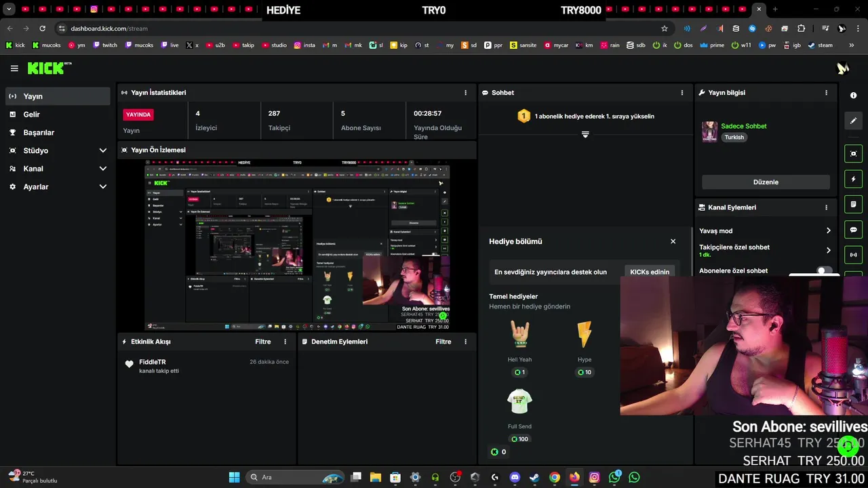868x488 pixels.
Task: Click the info icon in right rail
Action: click(853, 96)
